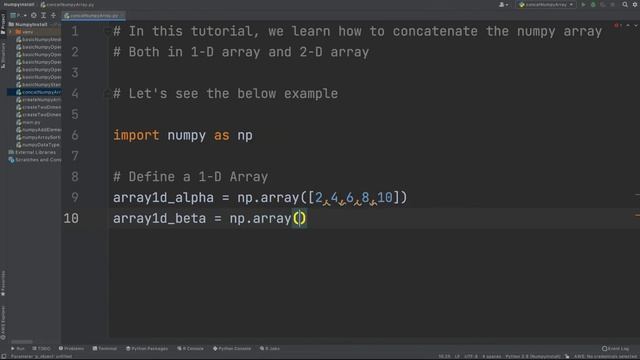
Task: Select basicNumpyStat file in project tree
Action: tap(38, 84)
